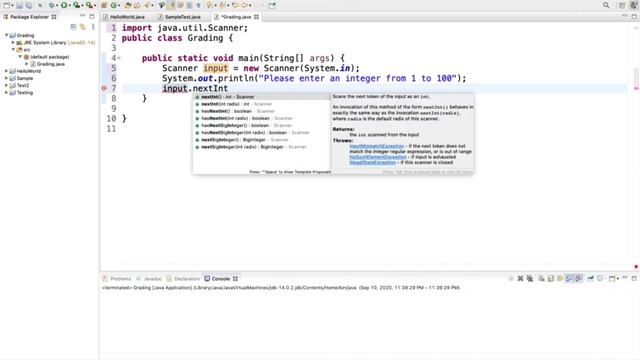Click the Open Task folder toolbar icon
The width and height of the screenshot is (640, 360).
(x=137, y=5)
